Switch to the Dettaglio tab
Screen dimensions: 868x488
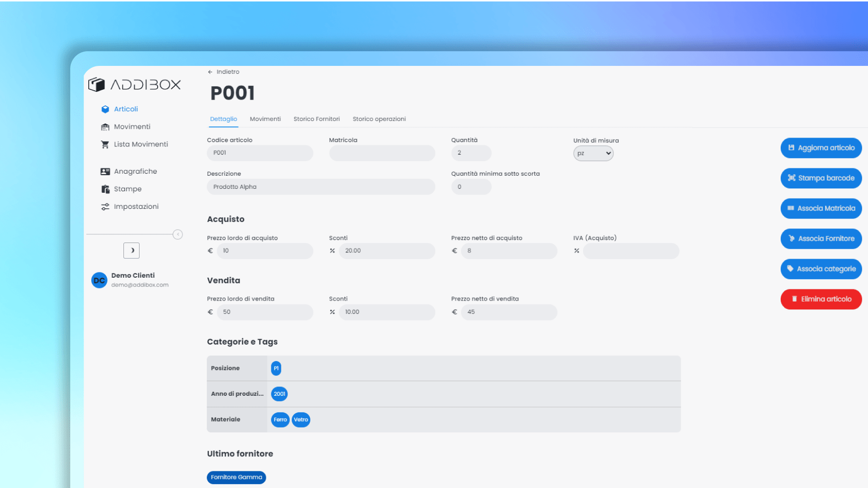coord(223,119)
